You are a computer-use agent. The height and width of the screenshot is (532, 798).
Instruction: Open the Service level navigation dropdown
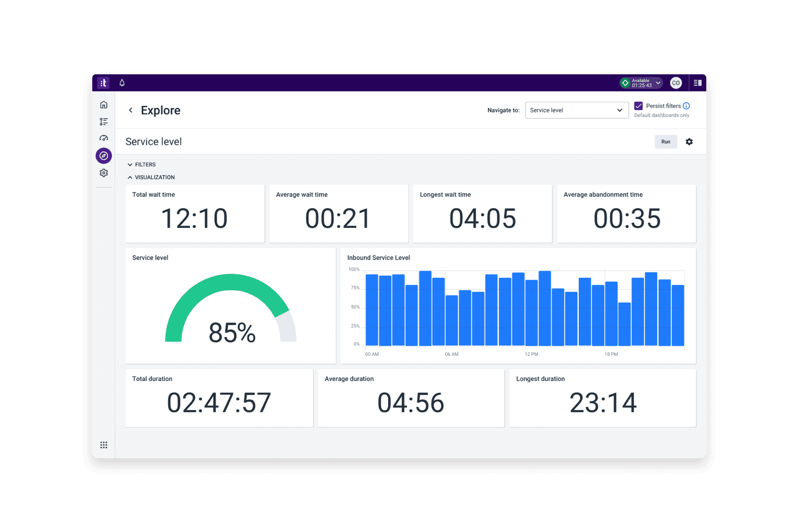tap(576, 110)
